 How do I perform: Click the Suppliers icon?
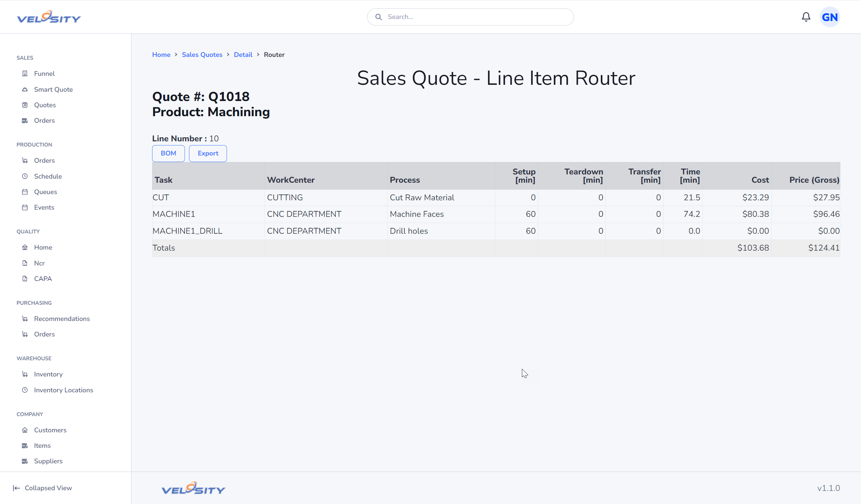[x=25, y=461]
